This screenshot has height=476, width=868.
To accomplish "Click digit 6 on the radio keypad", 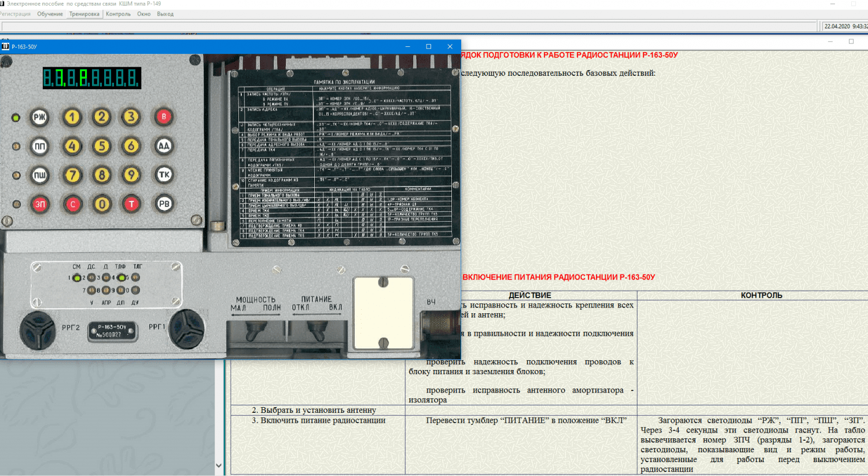I will (131, 147).
